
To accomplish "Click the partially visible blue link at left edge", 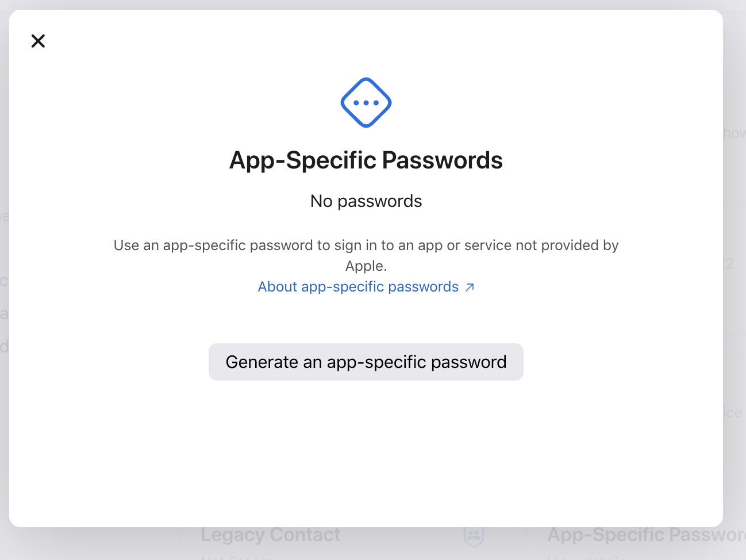I will point(4,281).
